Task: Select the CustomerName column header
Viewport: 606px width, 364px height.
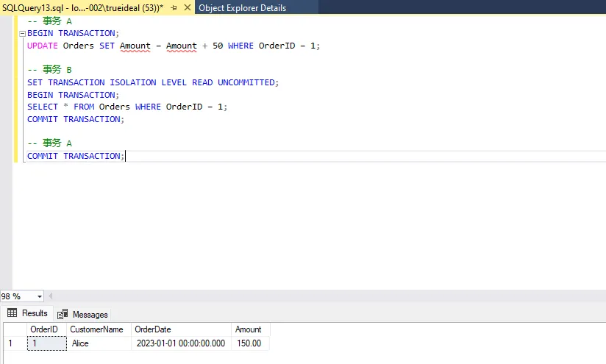Action: pos(96,329)
